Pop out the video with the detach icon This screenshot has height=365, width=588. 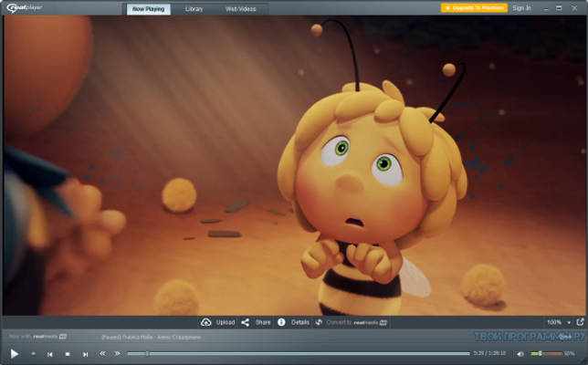pos(580,322)
